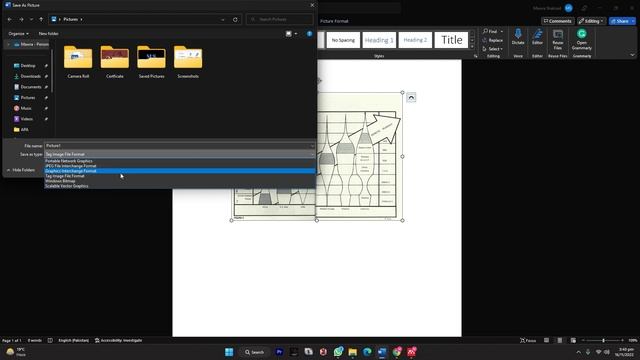Image resolution: width=640 pixels, height=360 pixels.
Task: Open the Select dropdown in Editing
Action: [493, 49]
